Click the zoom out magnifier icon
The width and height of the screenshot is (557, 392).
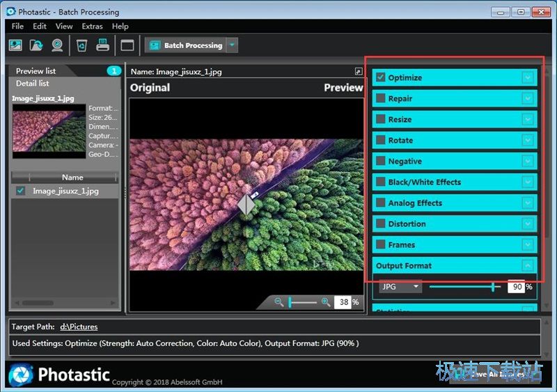pyautogui.click(x=278, y=302)
